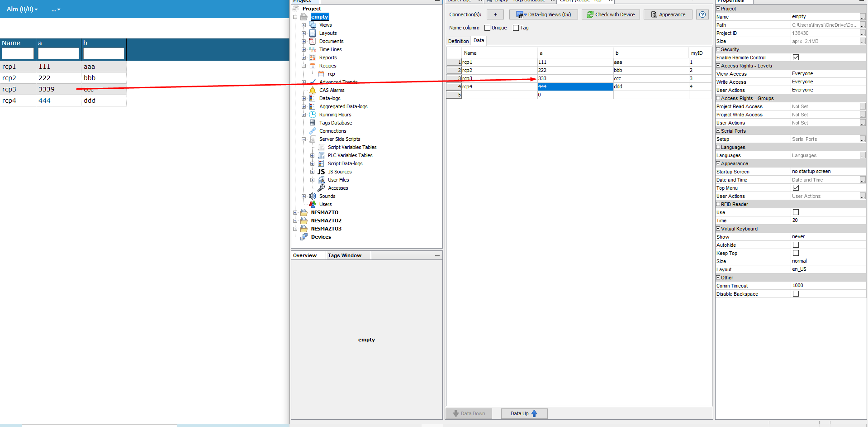
Task: Click the Data Up button
Action: (x=524, y=413)
